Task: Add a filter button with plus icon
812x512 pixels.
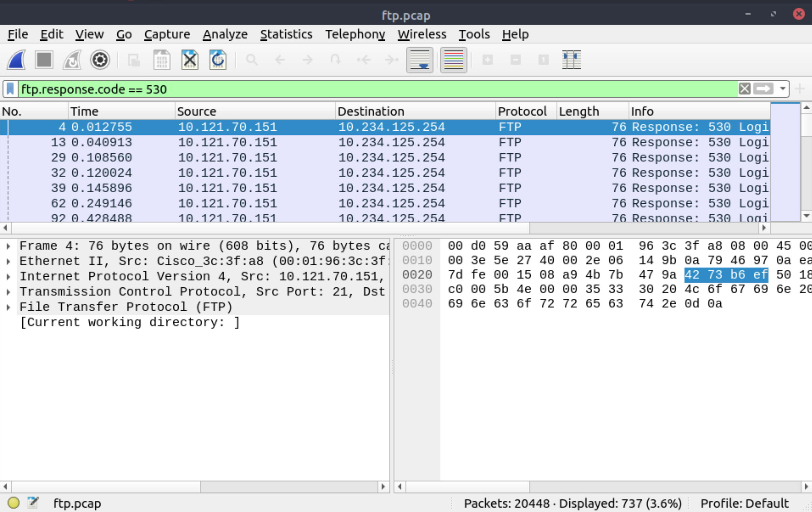Action: pos(800,89)
